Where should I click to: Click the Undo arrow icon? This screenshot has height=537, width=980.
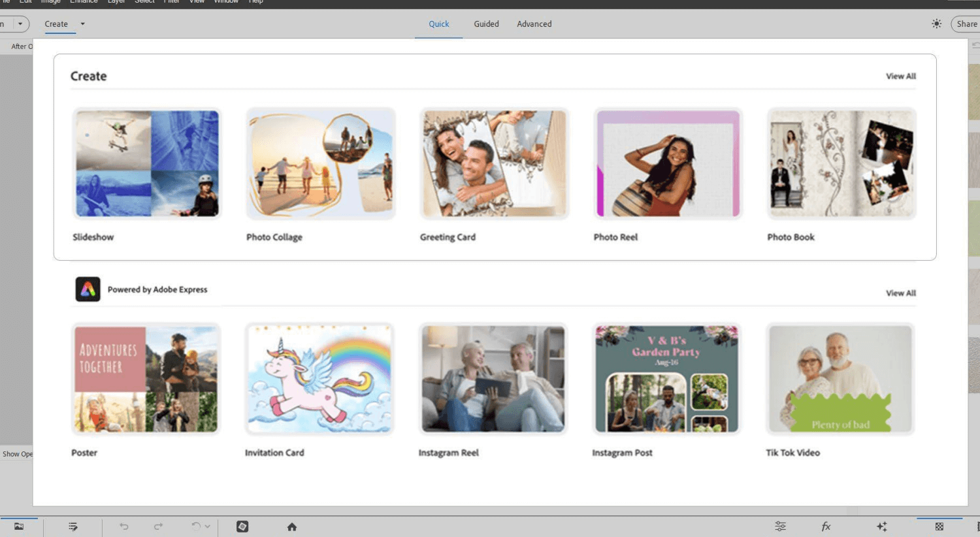[123, 527]
